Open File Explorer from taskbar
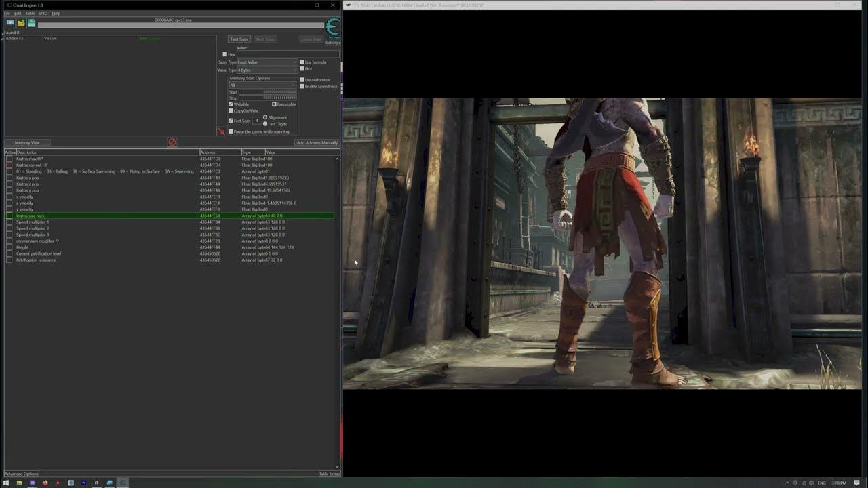 pyautogui.click(x=19, y=483)
